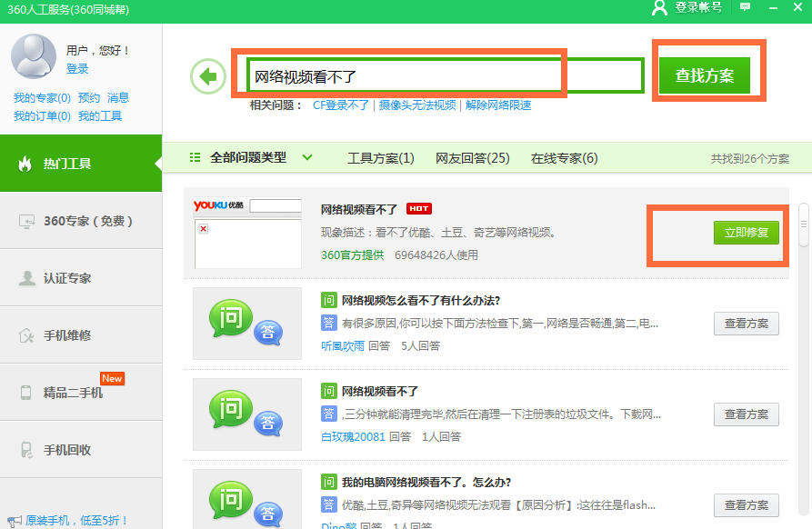Click the 立即修复 button

point(747,233)
